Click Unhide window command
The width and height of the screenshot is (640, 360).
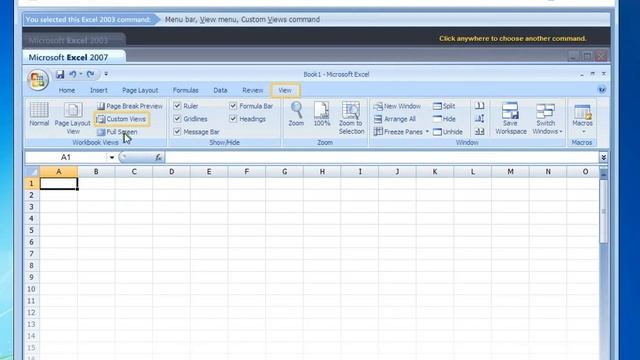448,132
